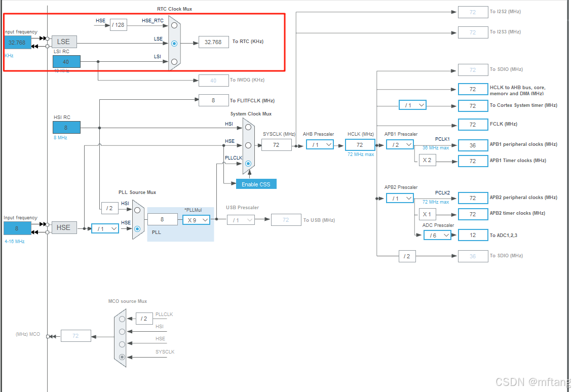Click the HCLK frequency input field
573x392 pixels.
360,144
